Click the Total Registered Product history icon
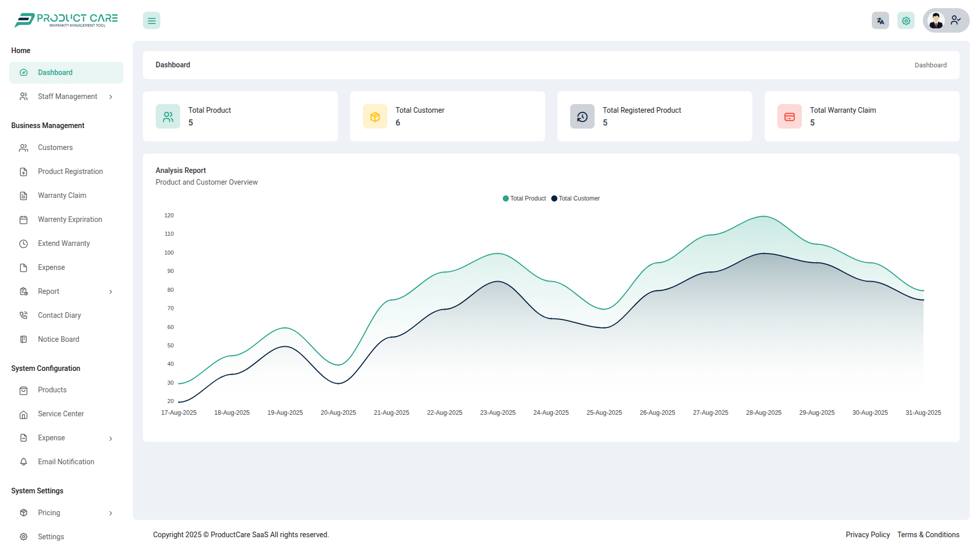Image resolution: width=980 pixels, height=551 pixels. point(582,117)
